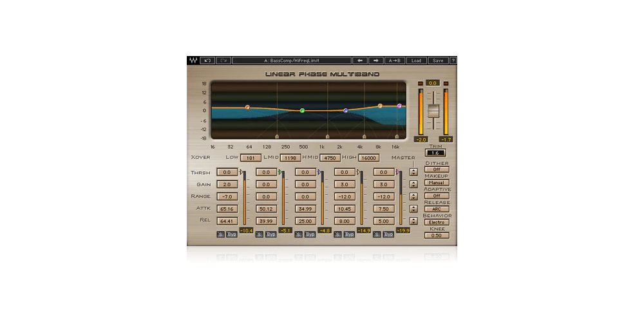644x322 pixels.
Task: Click the Load button
Action: (417, 61)
